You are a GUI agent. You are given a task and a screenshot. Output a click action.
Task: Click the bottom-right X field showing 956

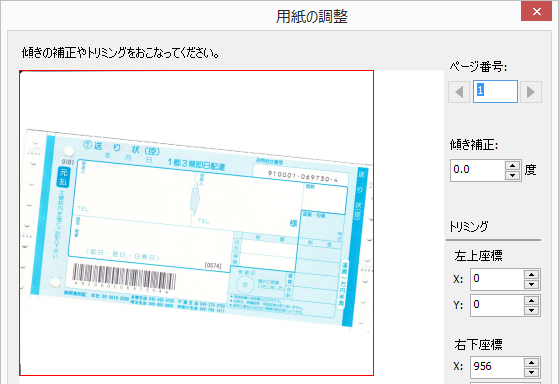(497, 367)
